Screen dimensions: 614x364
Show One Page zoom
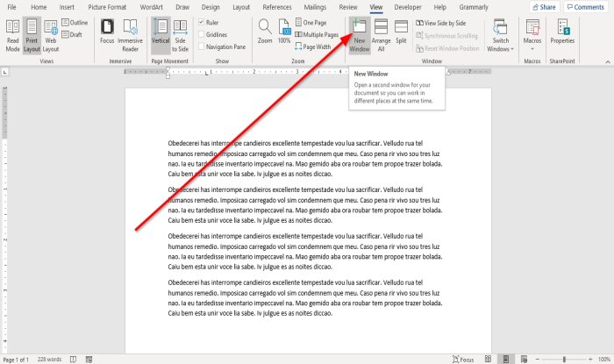[x=311, y=22]
